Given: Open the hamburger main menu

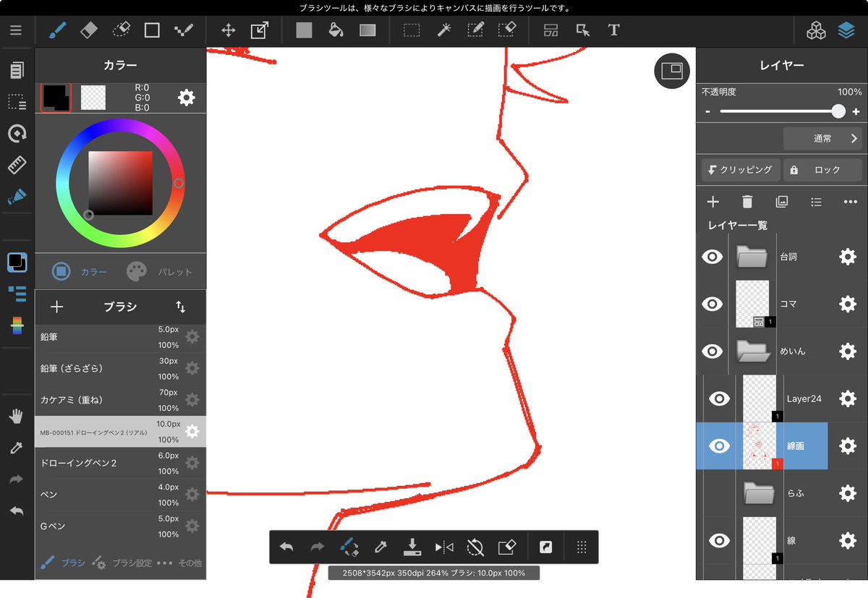Looking at the screenshot, I should click(x=16, y=30).
